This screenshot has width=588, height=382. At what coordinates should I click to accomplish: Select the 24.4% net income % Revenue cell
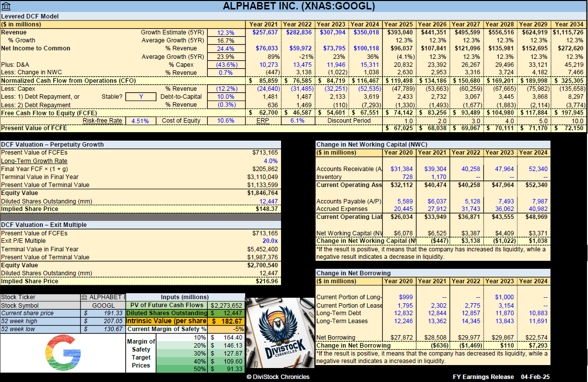[226, 49]
